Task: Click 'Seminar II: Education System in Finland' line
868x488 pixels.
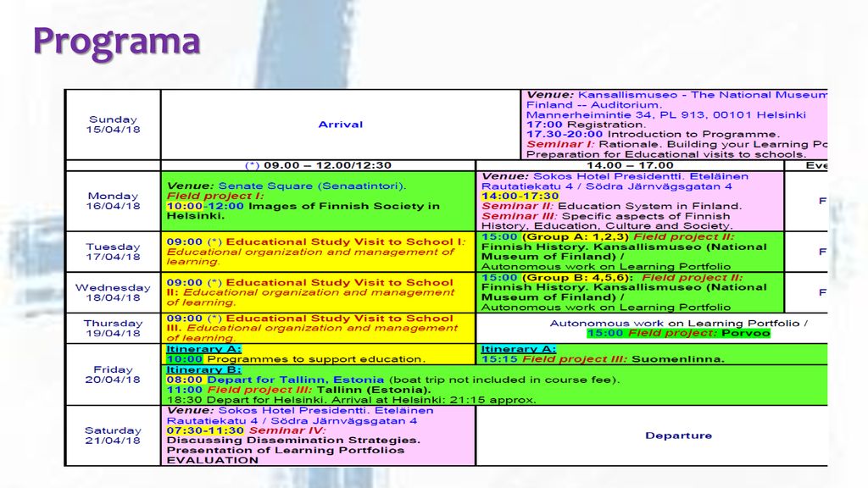Action: pos(612,206)
